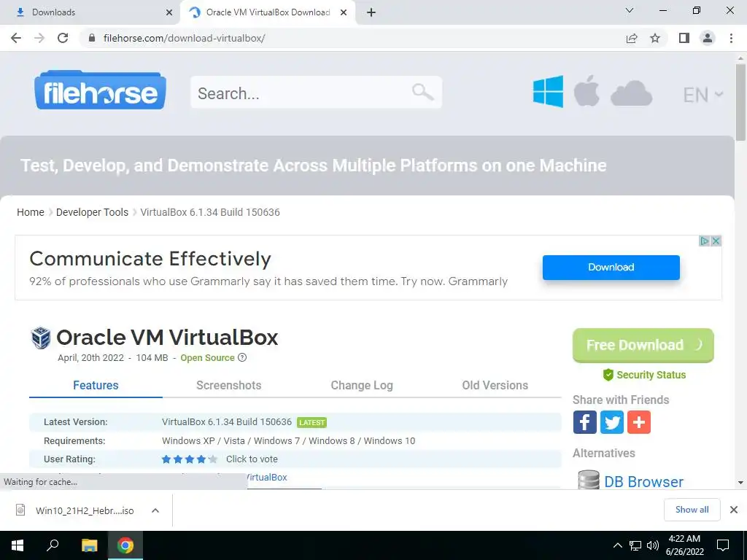Open the Windows Start menu

tap(18, 545)
